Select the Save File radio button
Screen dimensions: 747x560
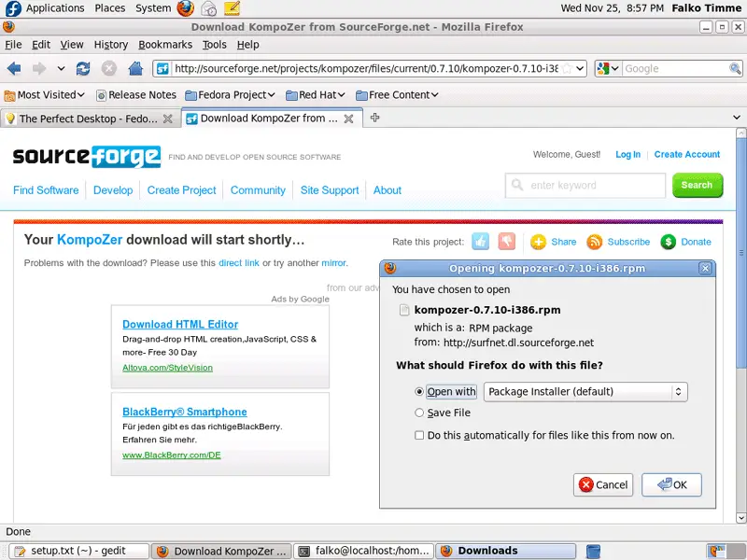click(419, 413)
